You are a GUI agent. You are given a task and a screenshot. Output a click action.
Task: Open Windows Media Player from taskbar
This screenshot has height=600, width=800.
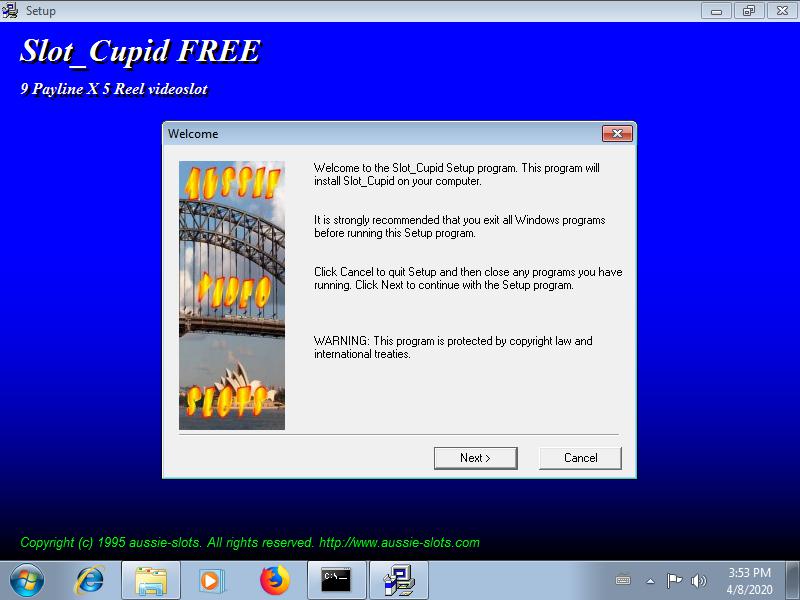pyautogui.click(x=211, y=580)
